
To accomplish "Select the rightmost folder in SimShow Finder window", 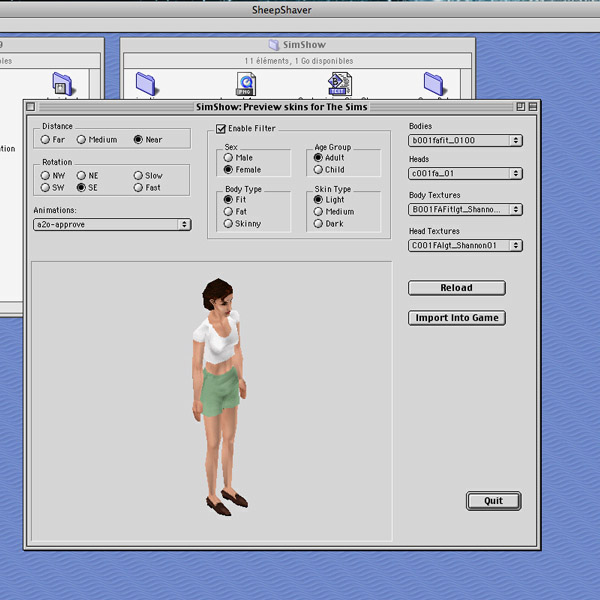I will 434,84.
